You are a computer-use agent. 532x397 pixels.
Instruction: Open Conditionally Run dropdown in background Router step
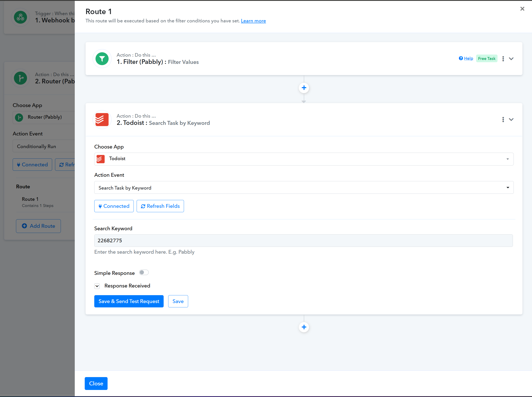pos(44,146)
